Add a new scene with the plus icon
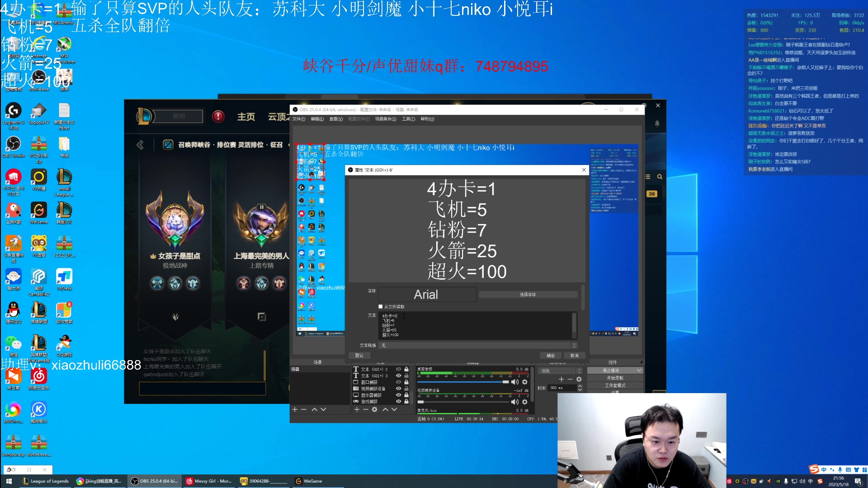This screenshot has height=488, width=868. click(x=294, y=409)
